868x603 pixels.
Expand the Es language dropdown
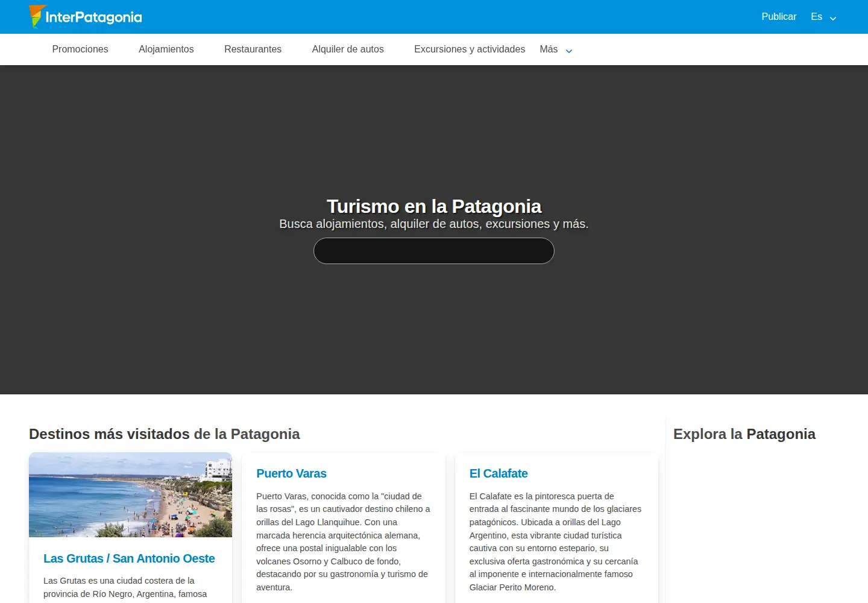coord(823,17)
